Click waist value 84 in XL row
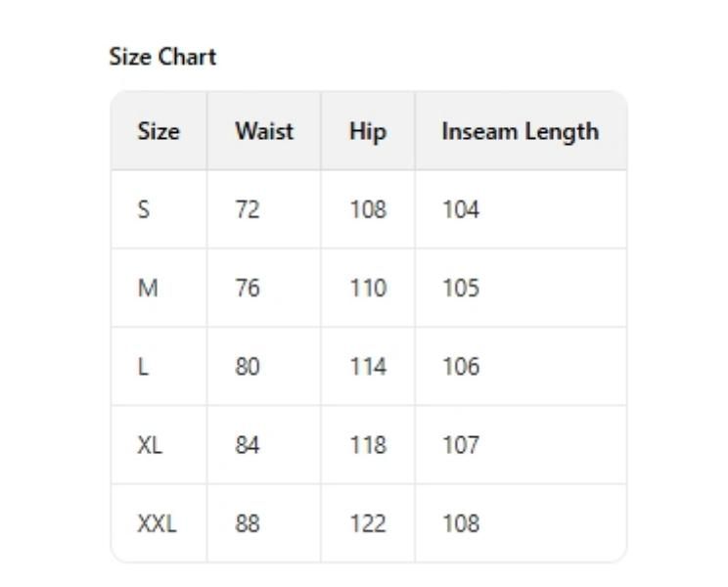 [x=247, y=445]
